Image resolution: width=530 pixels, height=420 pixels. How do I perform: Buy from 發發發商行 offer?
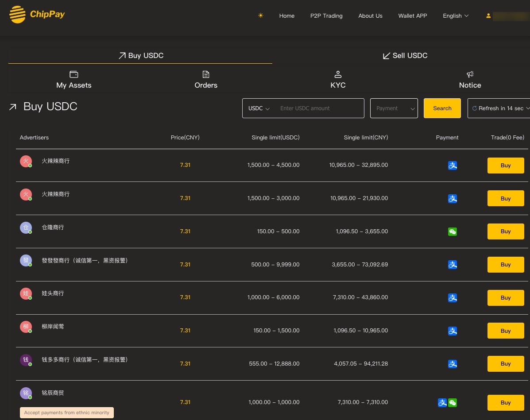[506, 265]
